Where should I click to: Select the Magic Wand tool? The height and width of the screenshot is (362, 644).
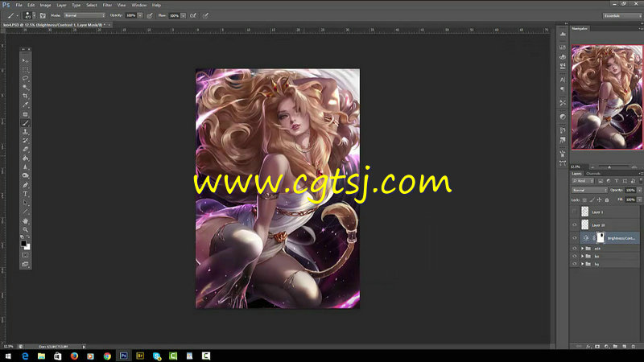click(x=26, y=87)
